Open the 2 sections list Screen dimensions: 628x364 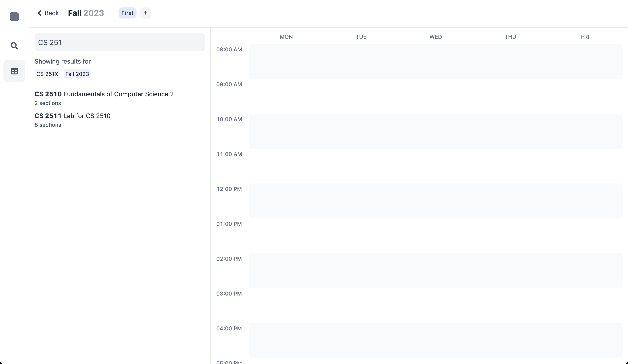point(48,103)
